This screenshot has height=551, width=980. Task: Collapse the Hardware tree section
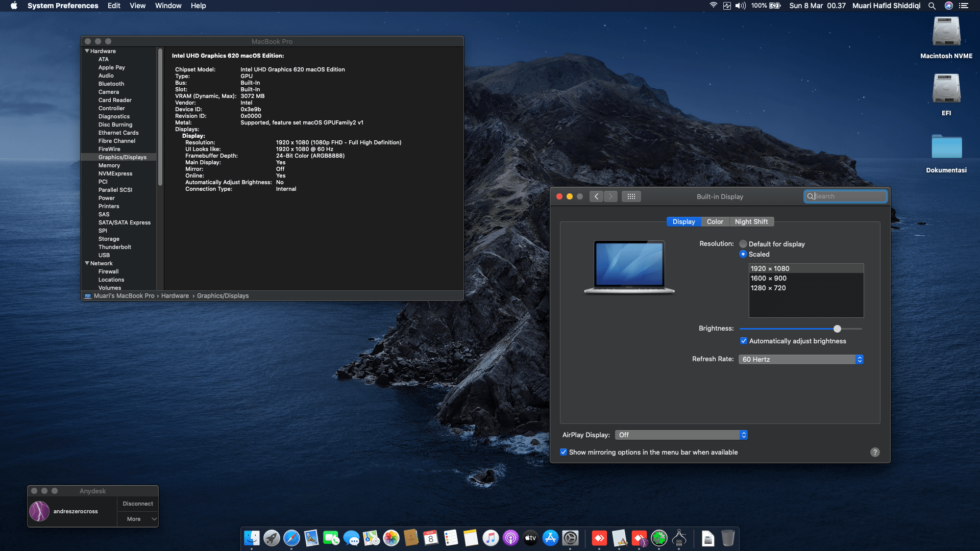(87, 51)
